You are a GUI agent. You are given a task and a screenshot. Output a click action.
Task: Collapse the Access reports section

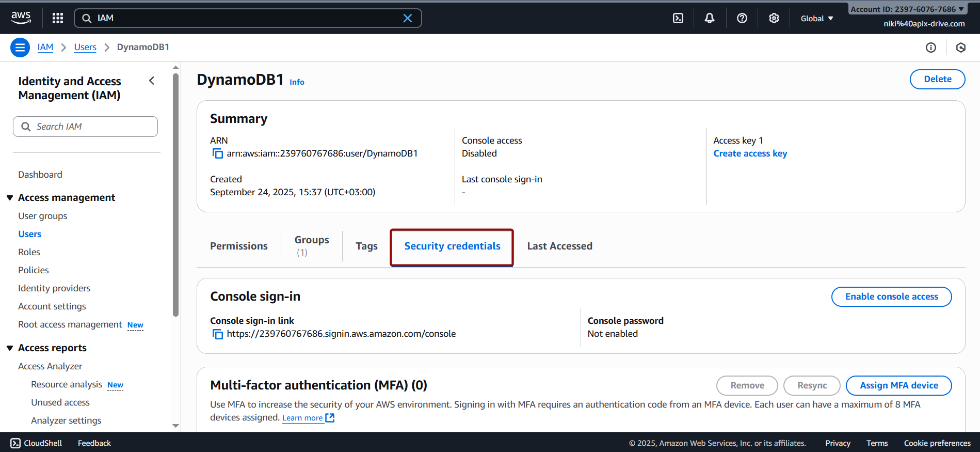pos(10,348)
